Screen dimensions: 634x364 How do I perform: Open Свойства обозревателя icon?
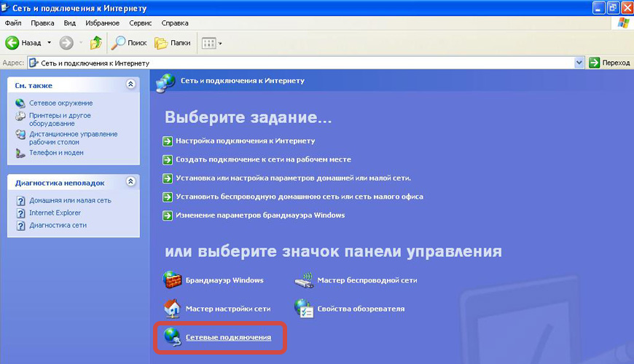pyautogui.click(x=304, y=309)
